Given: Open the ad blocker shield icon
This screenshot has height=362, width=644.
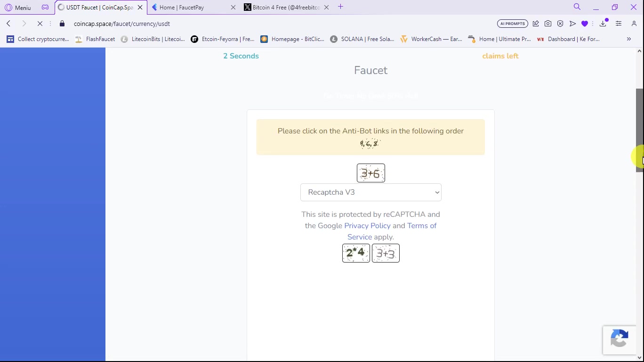Looking at the screenshot, I should [x=560, y=24].
